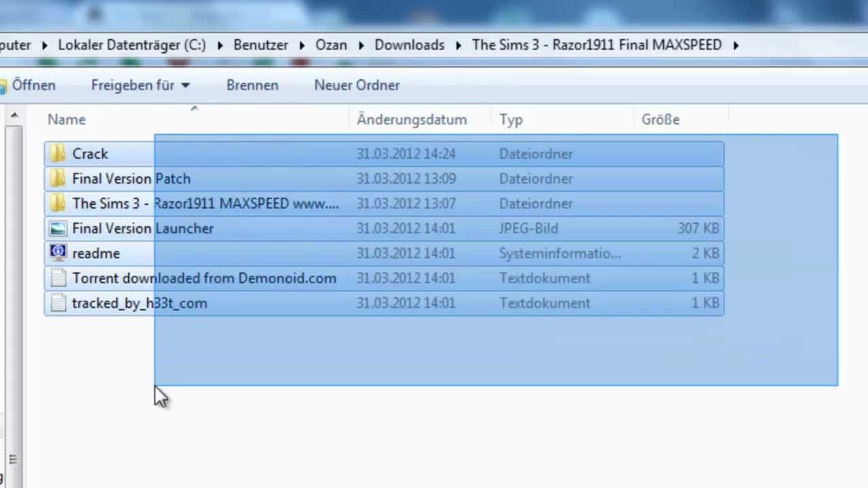This screenshot has width=868, height=488.
Task: Sort by the Größe column header
Action: click(x=660, y=119)
